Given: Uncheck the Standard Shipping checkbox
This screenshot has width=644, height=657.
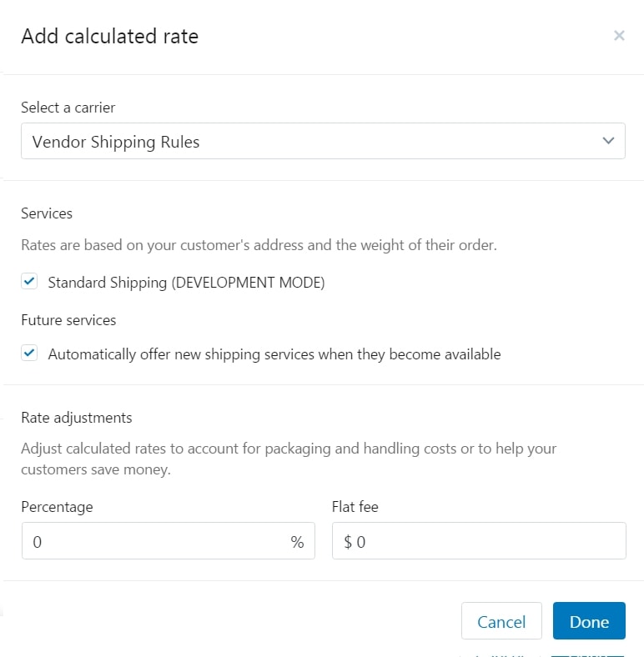Looking at the screenshot, I should coord(30,282).
